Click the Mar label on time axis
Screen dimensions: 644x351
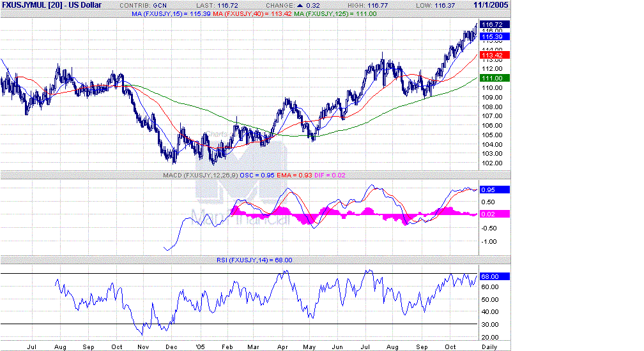point(254,347)
